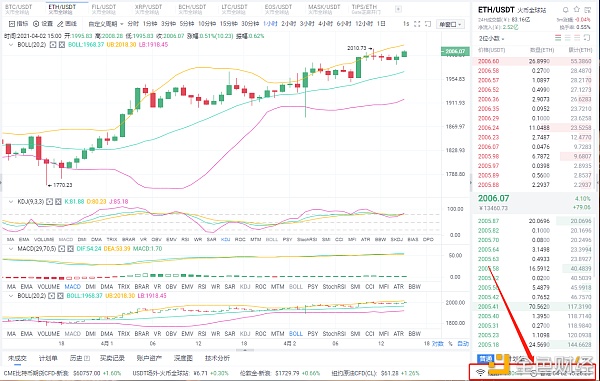Switch to the FIL/USDT tab
This screenshot has width=600, height=381.
click(x=104, y=9)
